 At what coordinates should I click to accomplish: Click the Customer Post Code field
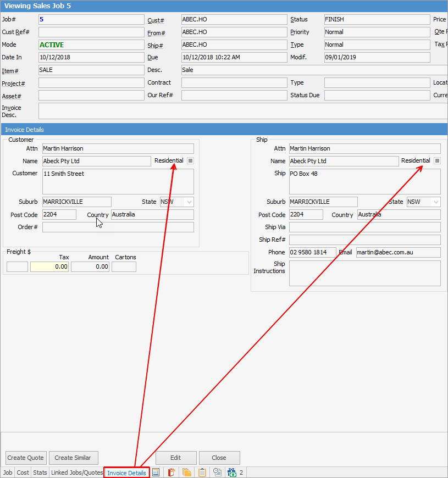[x=59, y=215]
